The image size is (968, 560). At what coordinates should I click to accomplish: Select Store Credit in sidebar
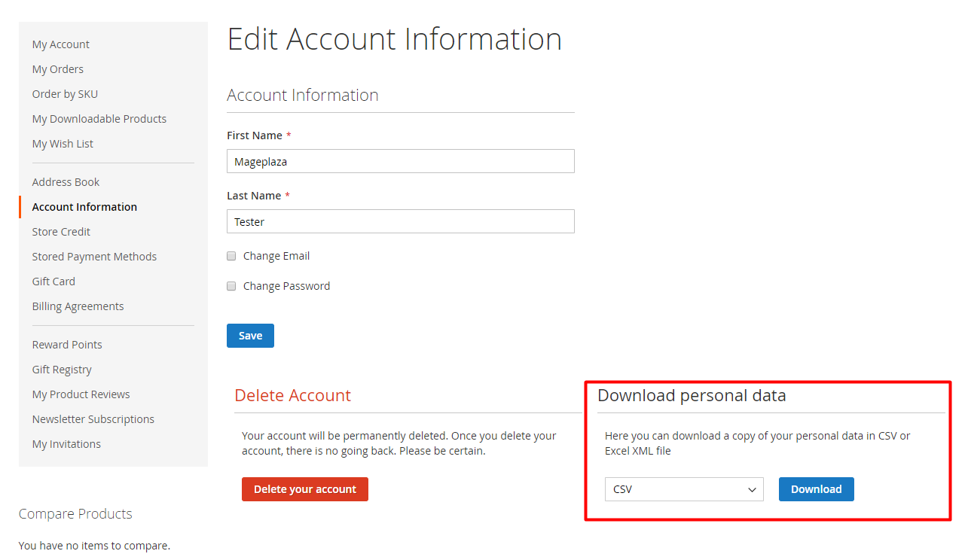tap(61, 232)
